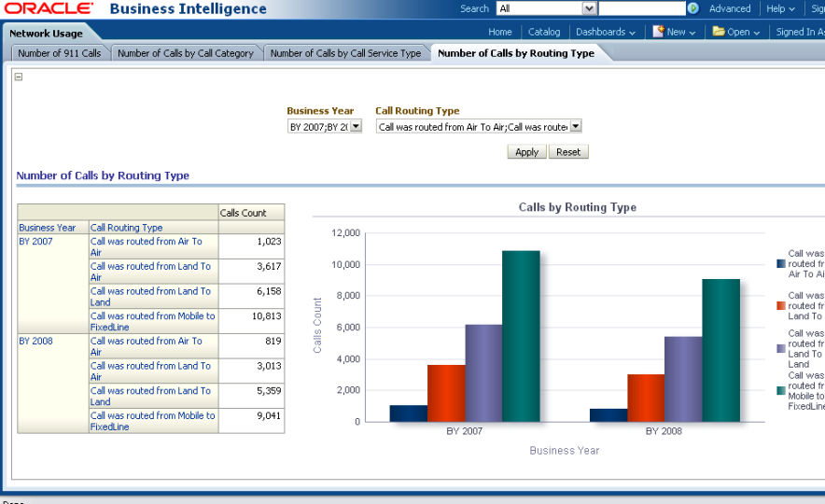Click the BY 2008 purple Land bar
Image resolution: width=825 pixels, height=504 pixels.
(x=683, y=379)
